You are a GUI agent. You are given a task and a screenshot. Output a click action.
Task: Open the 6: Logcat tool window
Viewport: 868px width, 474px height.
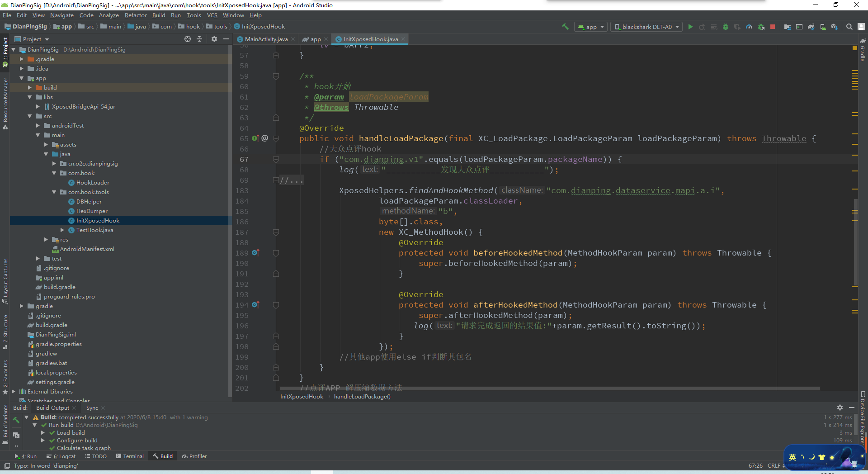[x=61, y=456]
